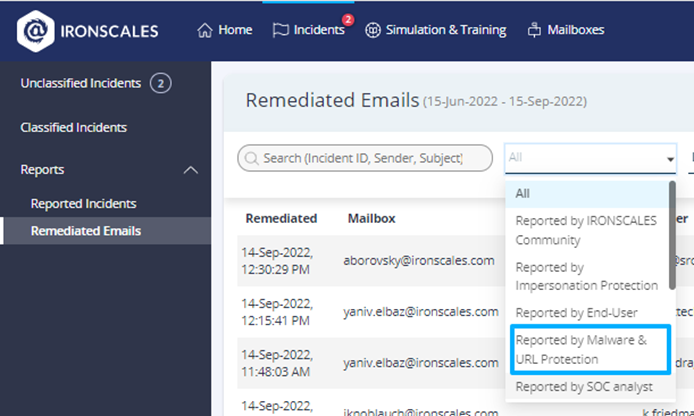Click the 14-Sep-2022, 12:30:29 PM cell

[x=277, y=261]
